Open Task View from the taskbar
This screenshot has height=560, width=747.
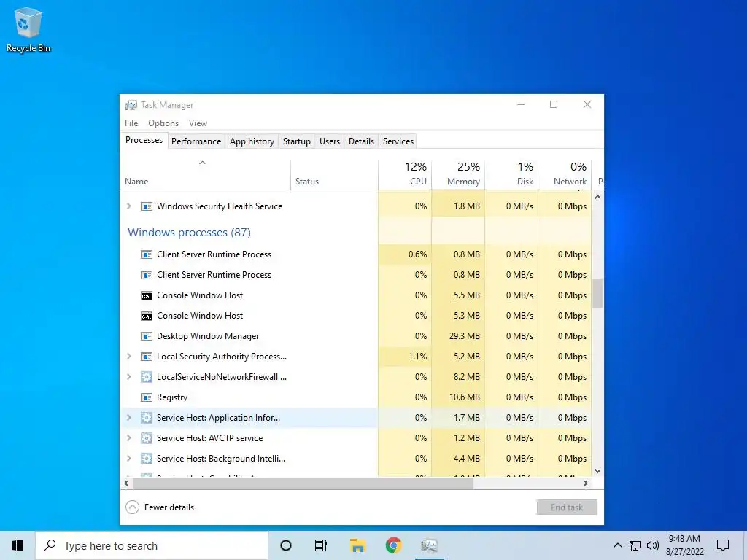(x=321, y=545)
